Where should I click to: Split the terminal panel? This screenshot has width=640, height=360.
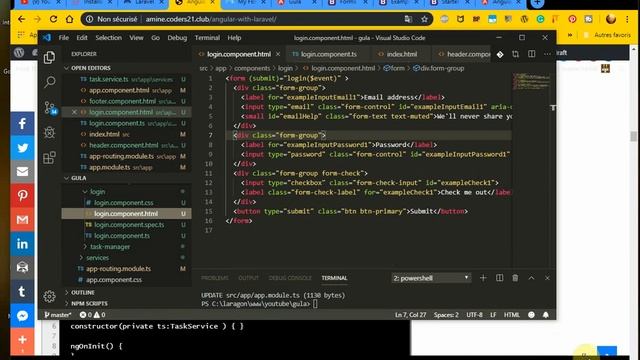(499, 278)
